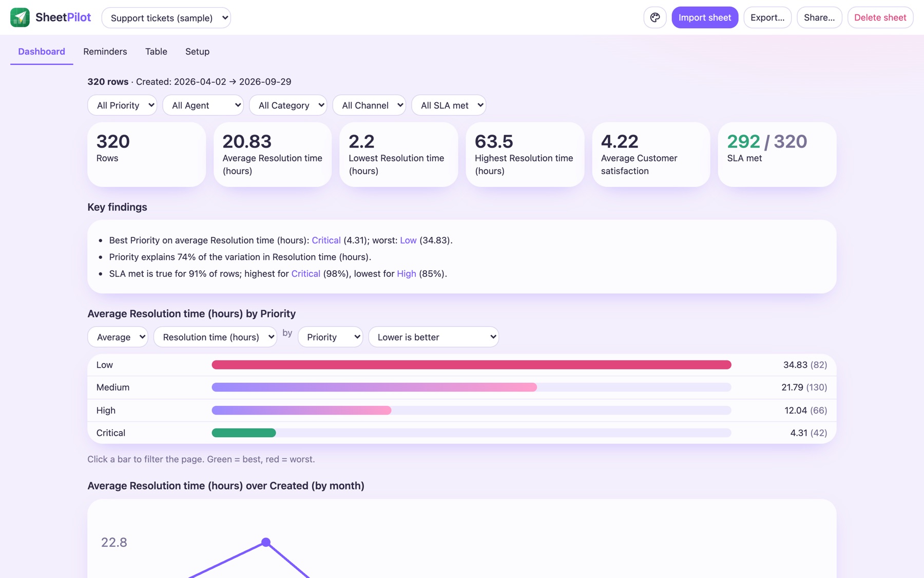This screenshot has height=578, width=924.
Task: Click the Export... button
Action: coord(767,17)
